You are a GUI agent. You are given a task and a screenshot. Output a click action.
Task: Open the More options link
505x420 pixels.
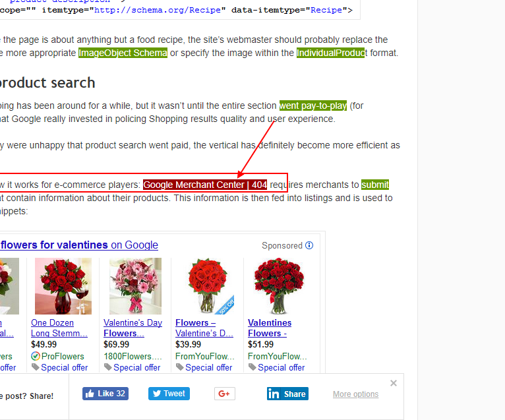tap(355, 394)
